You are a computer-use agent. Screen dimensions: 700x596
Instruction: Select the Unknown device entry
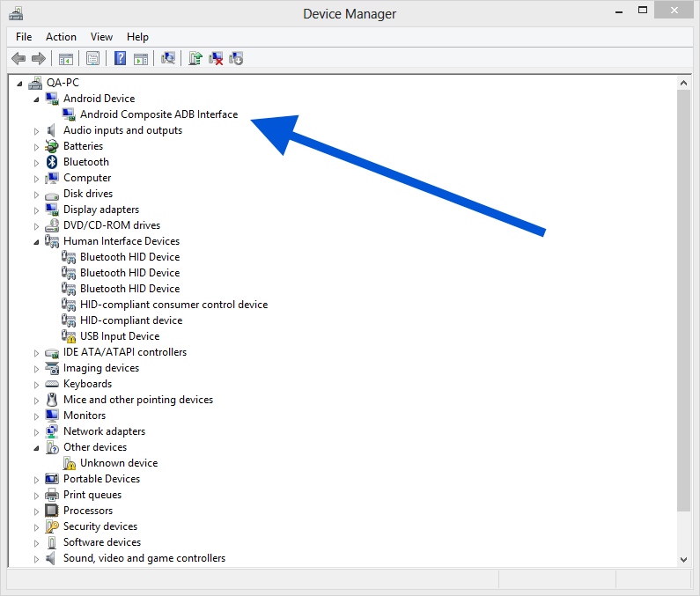(x=119, y=463)
